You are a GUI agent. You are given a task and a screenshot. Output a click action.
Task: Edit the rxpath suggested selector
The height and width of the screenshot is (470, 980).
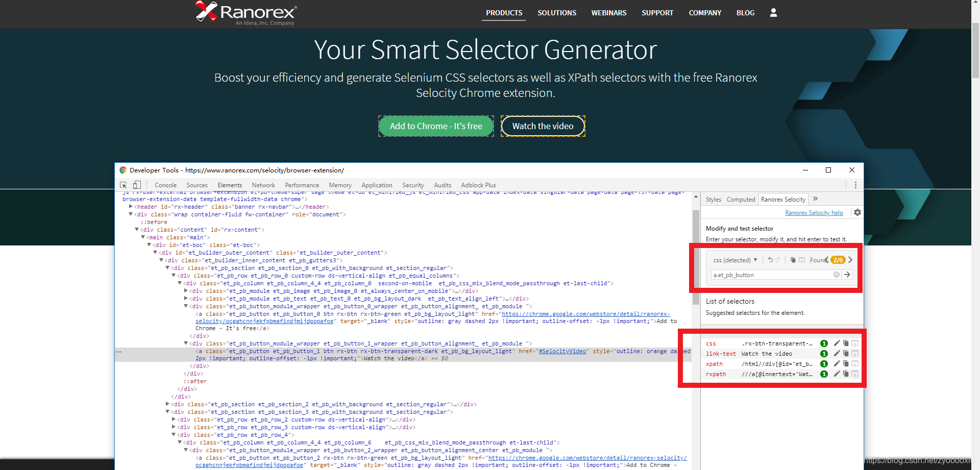click(x=837, y=374)
